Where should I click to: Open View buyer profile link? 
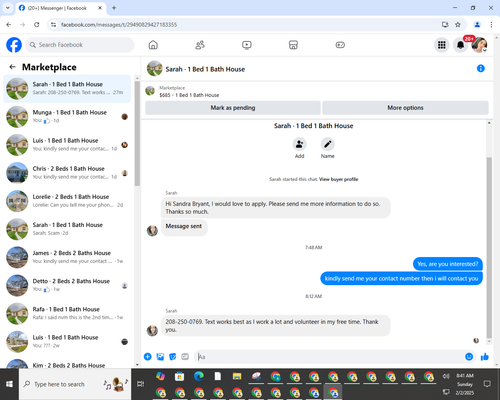point(338,179)
